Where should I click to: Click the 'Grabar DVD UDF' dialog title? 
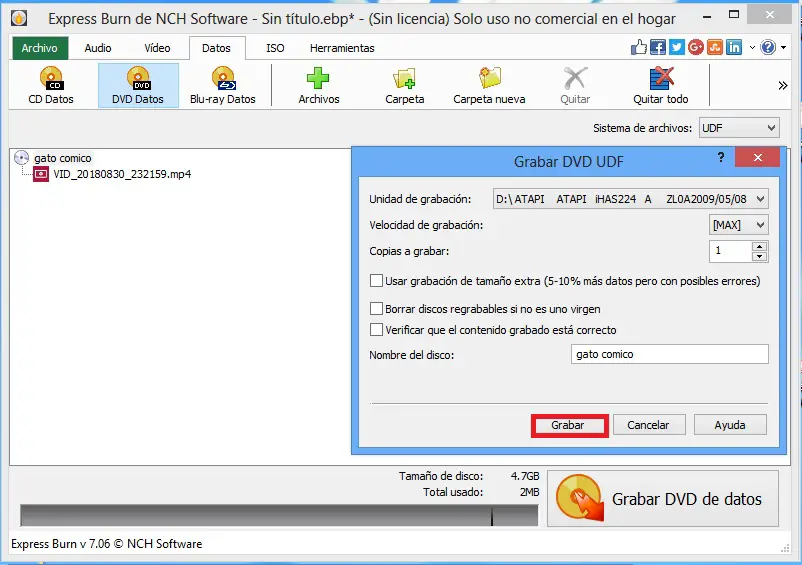(568, 162)
